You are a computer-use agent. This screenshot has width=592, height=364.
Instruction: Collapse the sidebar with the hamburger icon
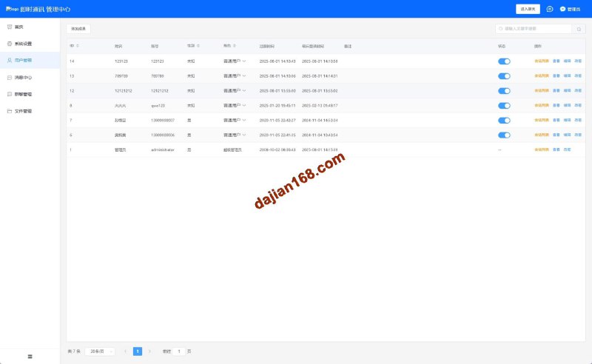[x=30, y=357]
